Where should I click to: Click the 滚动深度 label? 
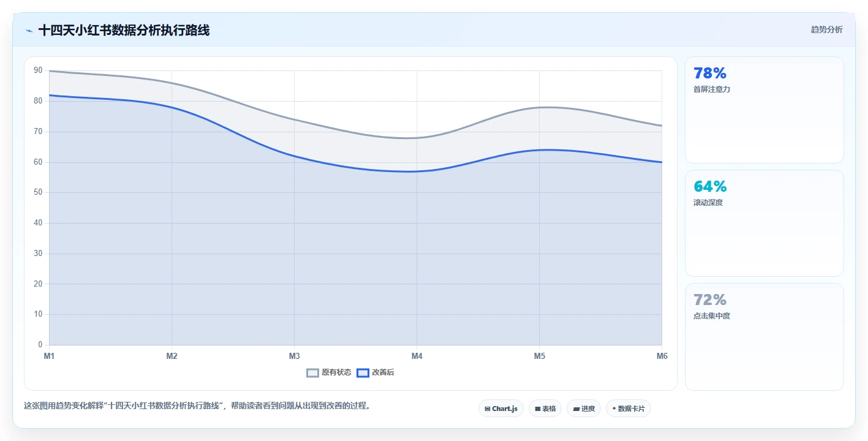pyautogui.click(x=708, y=203)
